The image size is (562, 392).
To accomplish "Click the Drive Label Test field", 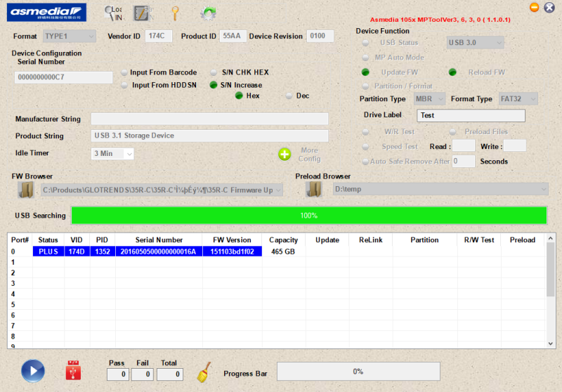I will (x=471, y=115).
